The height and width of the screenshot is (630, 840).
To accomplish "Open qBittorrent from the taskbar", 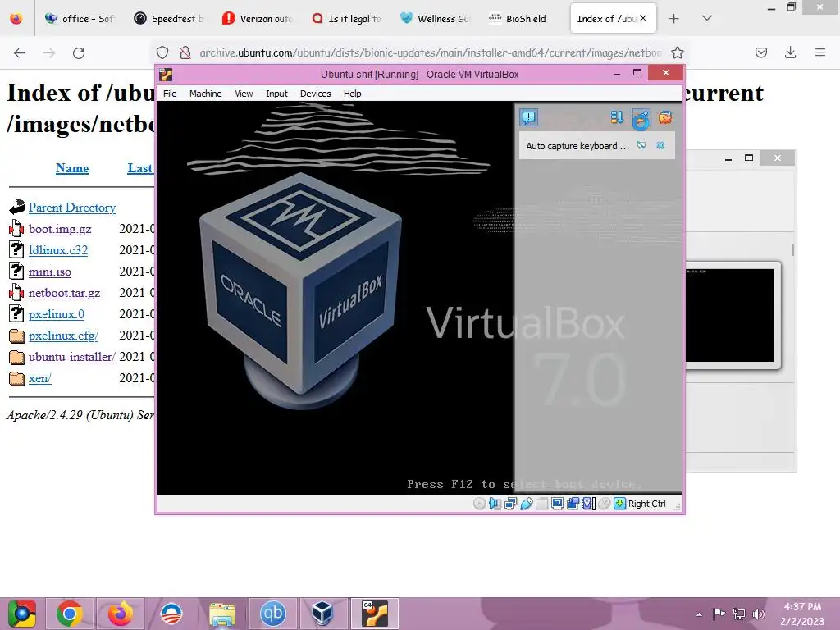I will 272,614.
